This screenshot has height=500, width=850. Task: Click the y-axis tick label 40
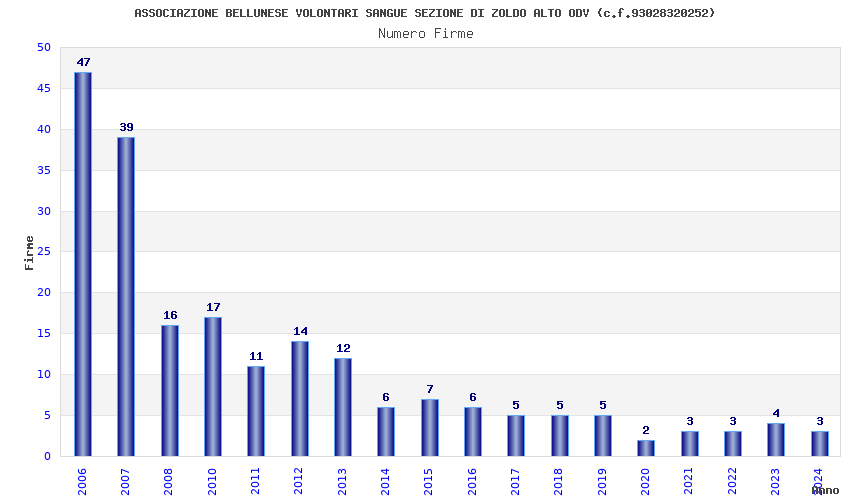[x=44, y=130]
